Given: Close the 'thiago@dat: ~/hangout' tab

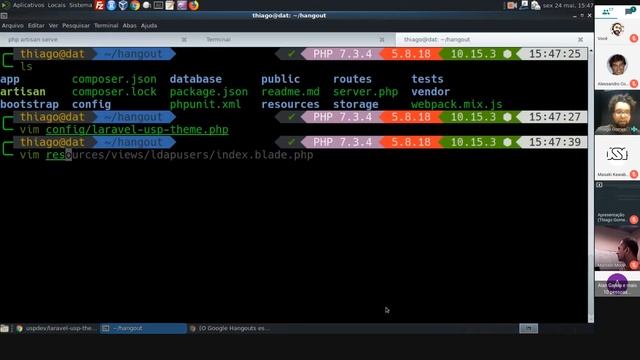Looking at the screenshot, I should (x=580, y=40).
